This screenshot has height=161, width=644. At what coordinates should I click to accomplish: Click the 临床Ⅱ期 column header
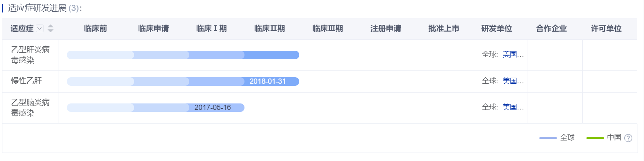[269, 29]
